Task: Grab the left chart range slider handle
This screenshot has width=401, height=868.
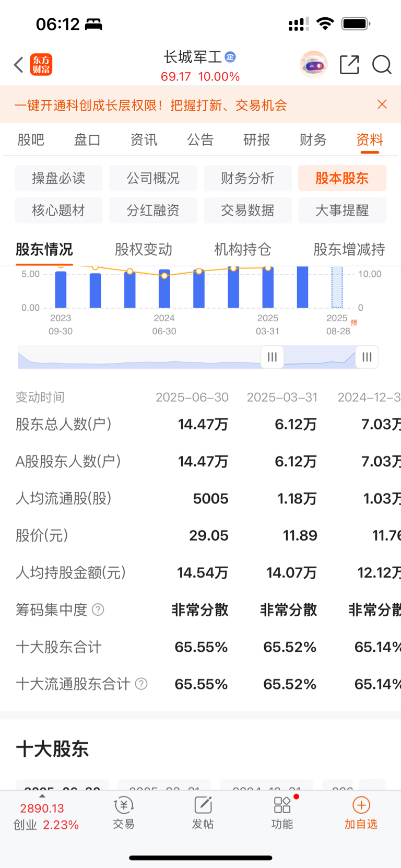Action: point(272,357)
